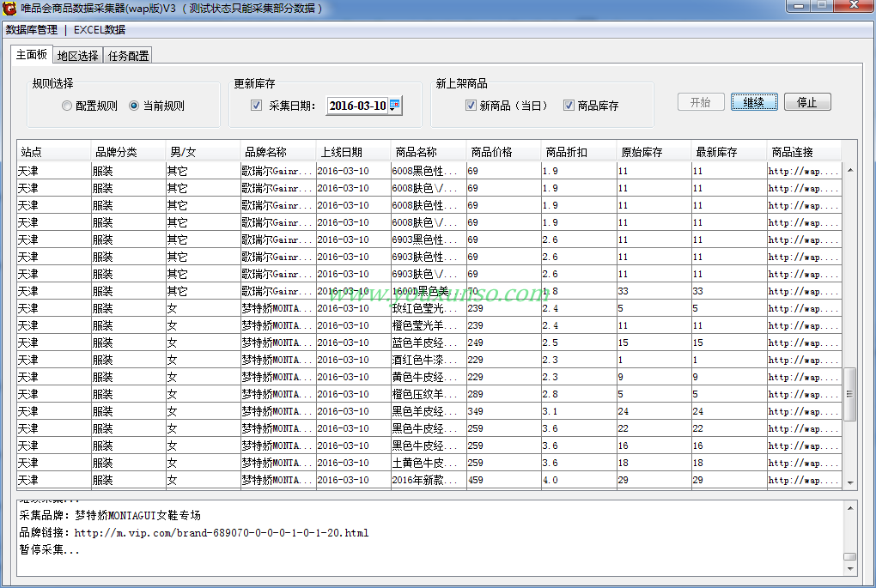The width and height of the screenshot is (876, 588).
Task: Switch to the 地区选择 tab
Action: 77,56
